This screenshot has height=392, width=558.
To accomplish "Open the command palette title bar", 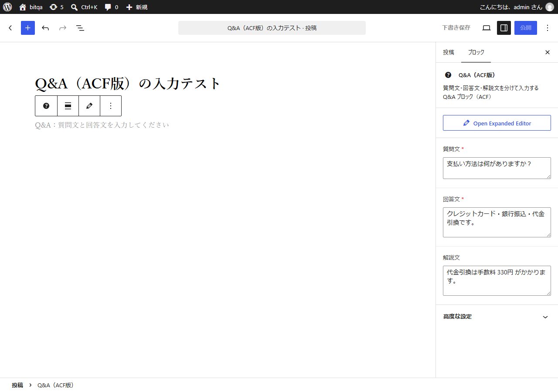I will (272, 28).
